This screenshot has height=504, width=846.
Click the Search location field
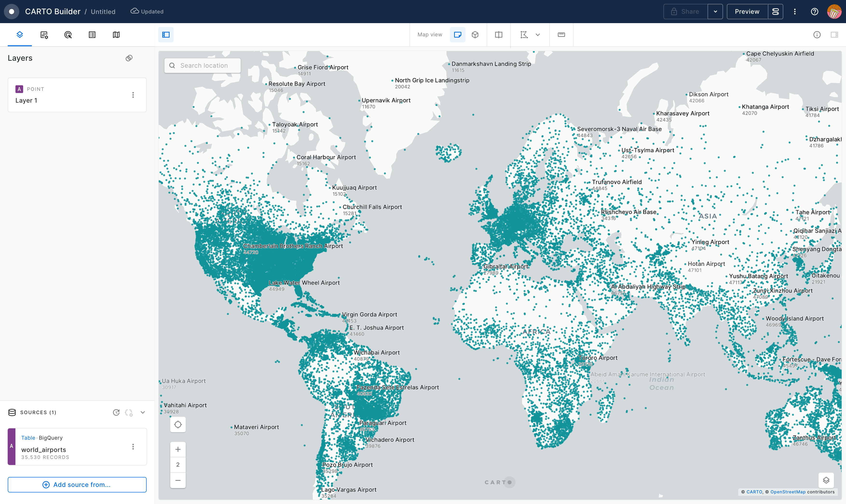204,66
